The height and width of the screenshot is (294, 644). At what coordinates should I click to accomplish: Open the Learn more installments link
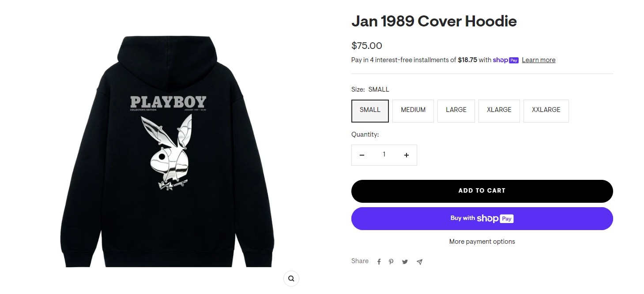pyautogui.click(x=539, y=60)
